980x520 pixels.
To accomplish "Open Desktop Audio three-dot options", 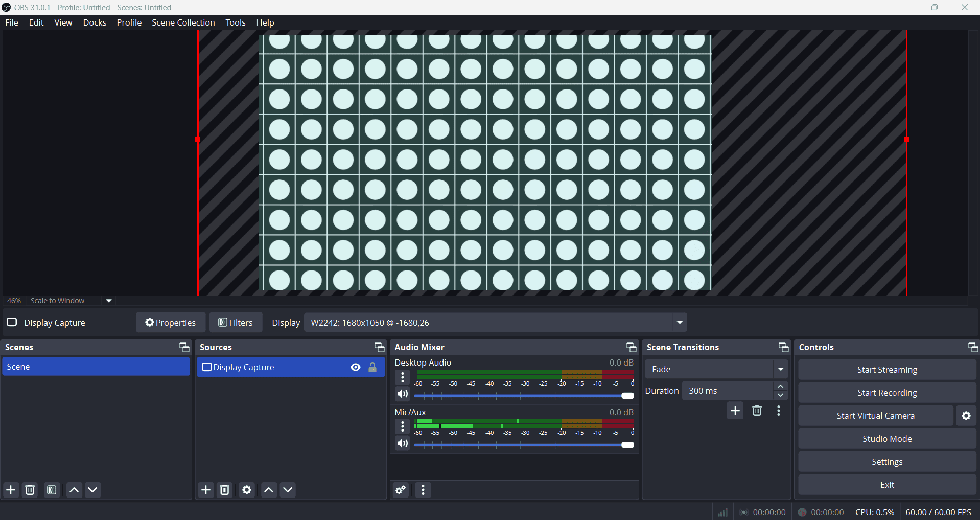I will pyautogui.click(x=403, y=377).
